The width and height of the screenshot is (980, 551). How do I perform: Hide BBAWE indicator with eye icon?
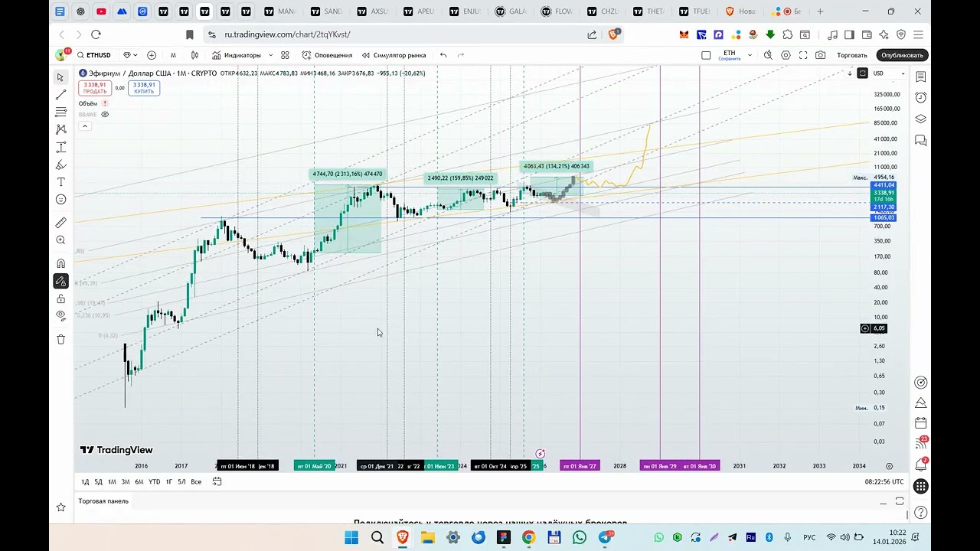tap(105, 114)
